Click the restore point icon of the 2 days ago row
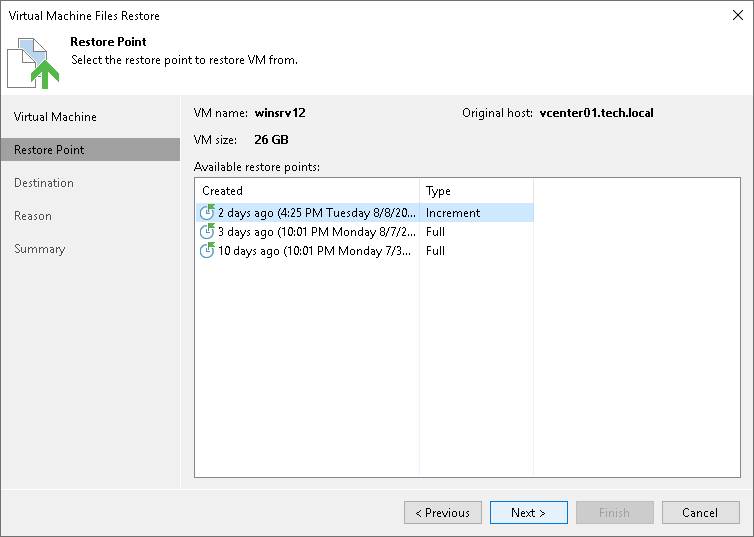The width and height of the screenshot is (754, 537). coord(207,212)
